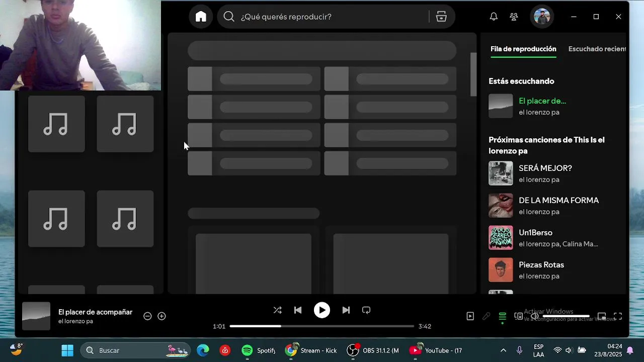644x362 pixels.
Task: Skip to the next track
Action: [346, 310]
